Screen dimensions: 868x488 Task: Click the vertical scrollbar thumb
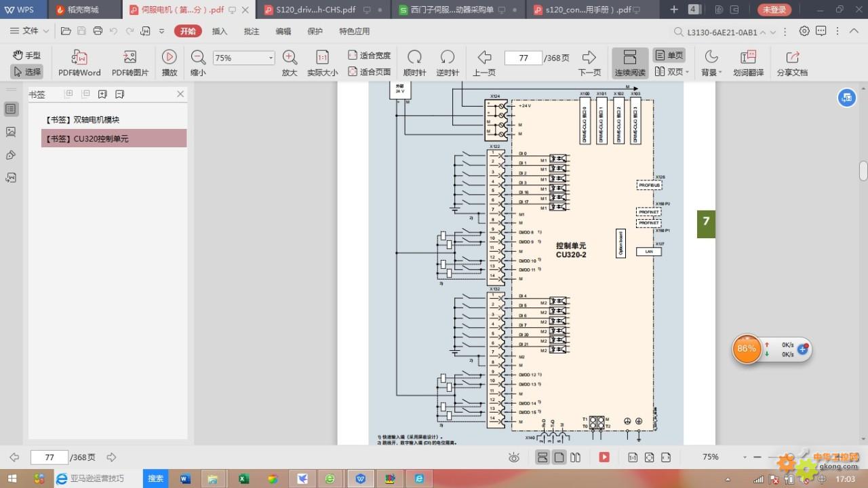(x=863, y=170)
